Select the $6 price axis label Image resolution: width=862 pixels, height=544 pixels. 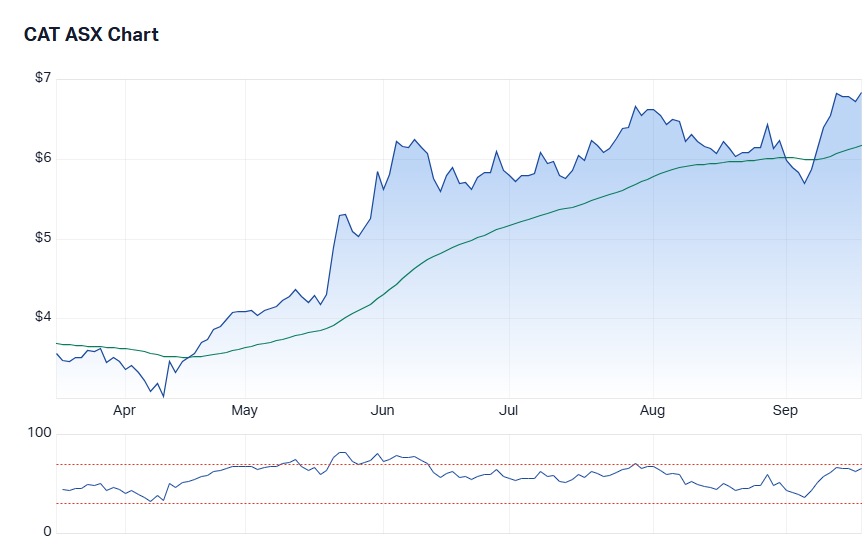tap(42, 158)
